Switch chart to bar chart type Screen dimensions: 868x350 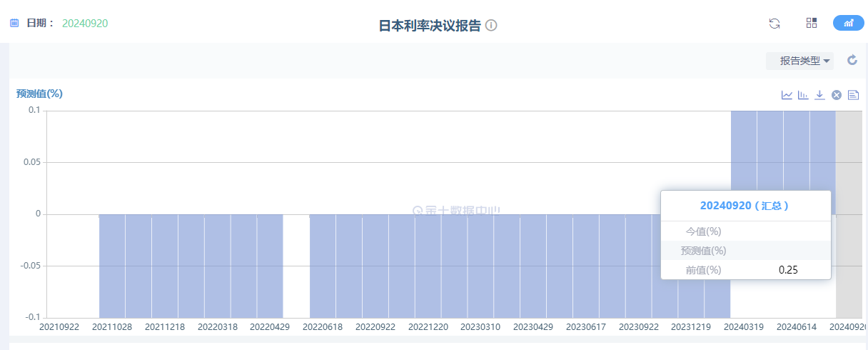point(803,95)
